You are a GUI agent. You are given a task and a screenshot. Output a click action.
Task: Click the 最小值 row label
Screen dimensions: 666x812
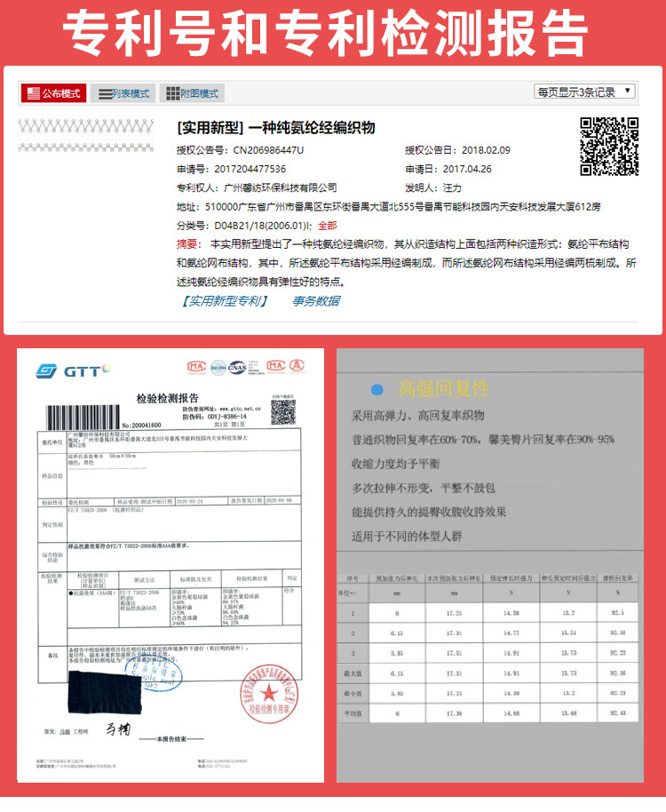click(353, 694)
